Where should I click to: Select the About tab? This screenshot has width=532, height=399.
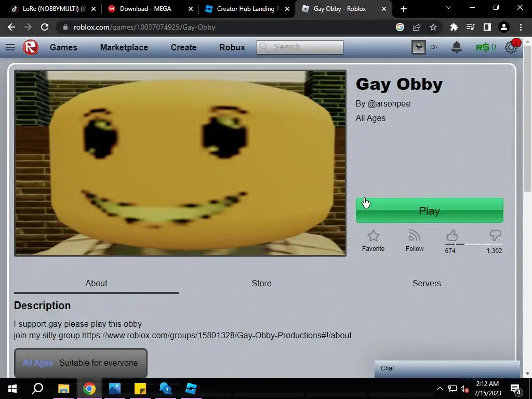coord(96,283)
